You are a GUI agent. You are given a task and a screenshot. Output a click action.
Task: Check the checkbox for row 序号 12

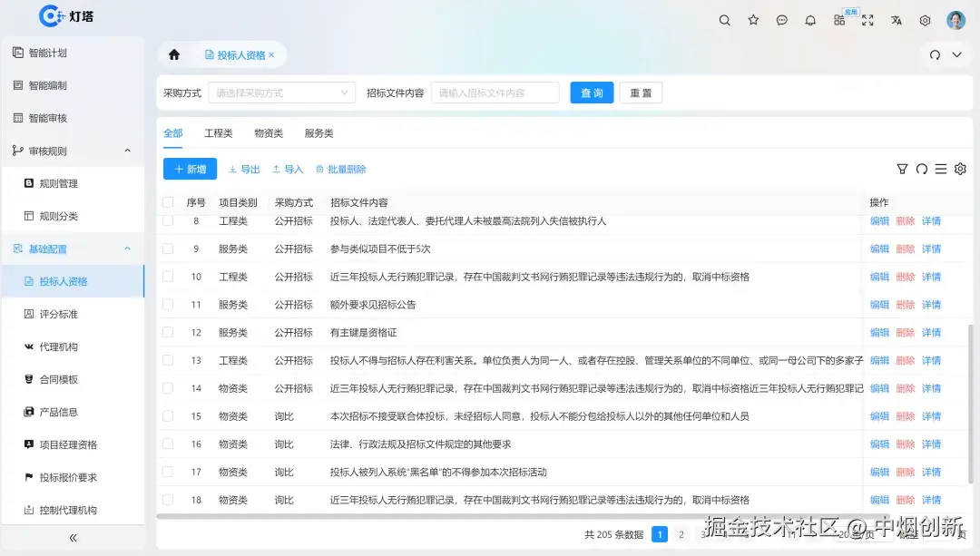167,332
